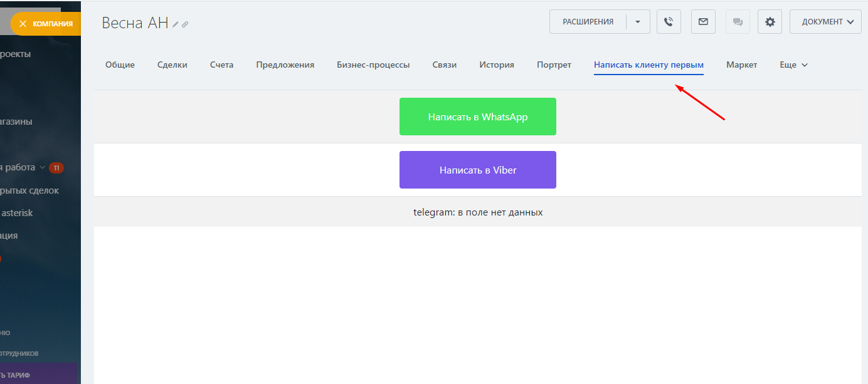
Task: Open the История tab
Action: (497, 65)
